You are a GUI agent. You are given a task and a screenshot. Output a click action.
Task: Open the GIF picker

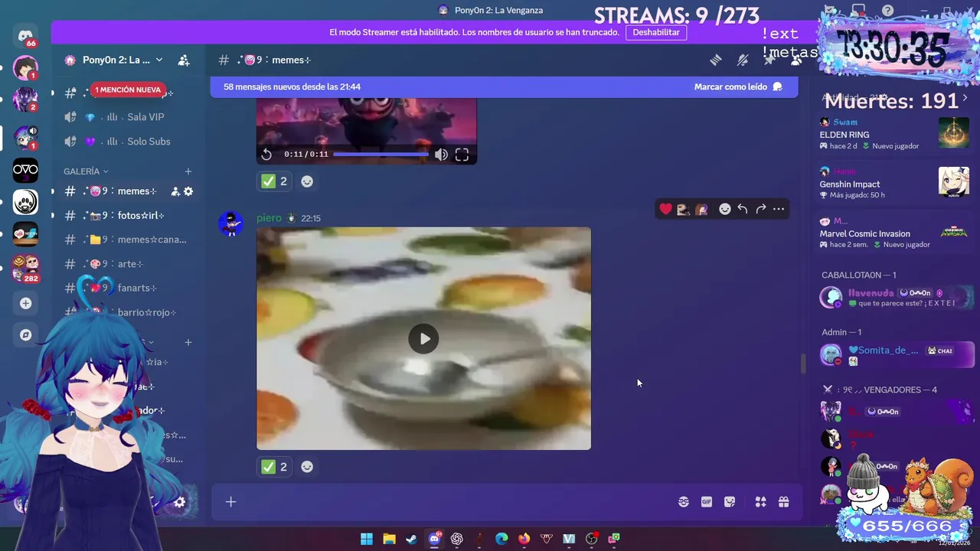point(707,502)
